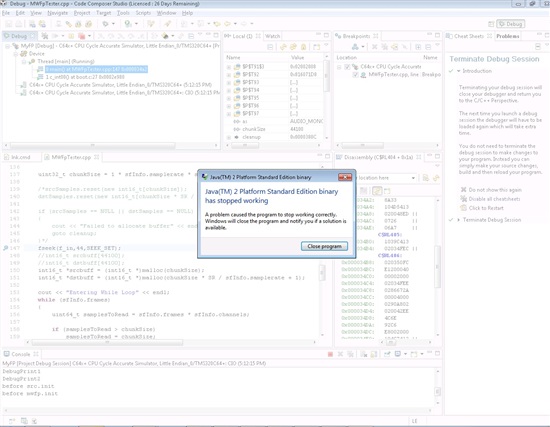Select stack frame 0 main() at MWFpTester.cpp:147

(96, 69)
